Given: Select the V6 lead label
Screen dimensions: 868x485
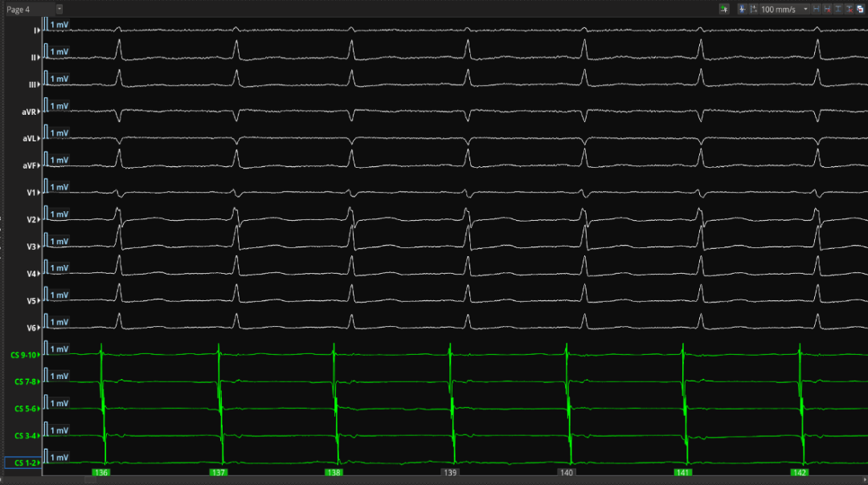Looking at the screenshot, I should pos(32,328).
